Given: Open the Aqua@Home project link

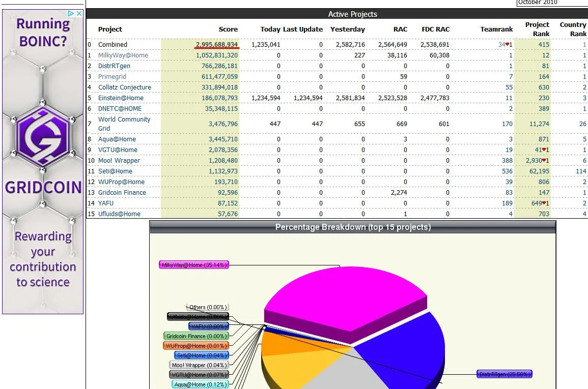Looking at the screenshot, I should pyautogui.click(x=117, y=139).
